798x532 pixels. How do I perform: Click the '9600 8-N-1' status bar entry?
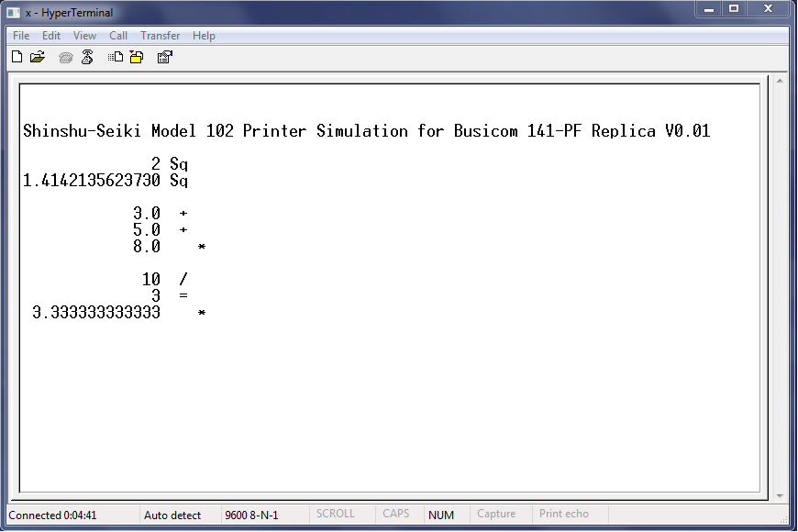[x=251, y=515]
